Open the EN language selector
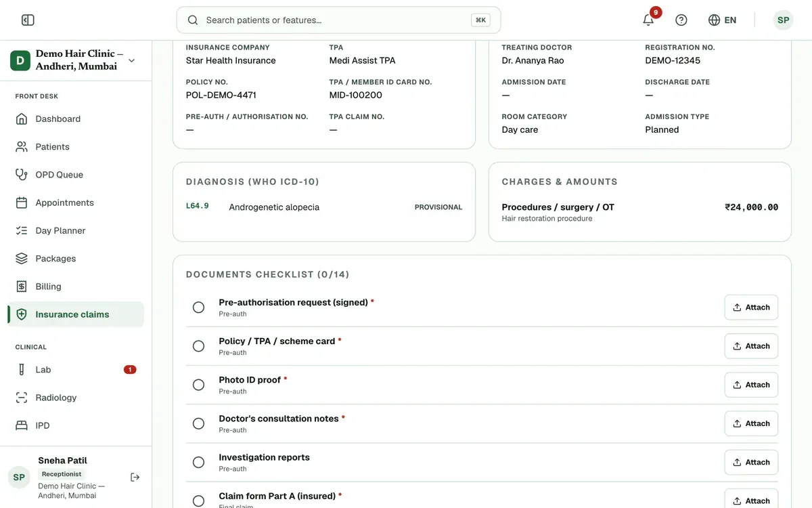812x508 pixels. click(722, 20)
